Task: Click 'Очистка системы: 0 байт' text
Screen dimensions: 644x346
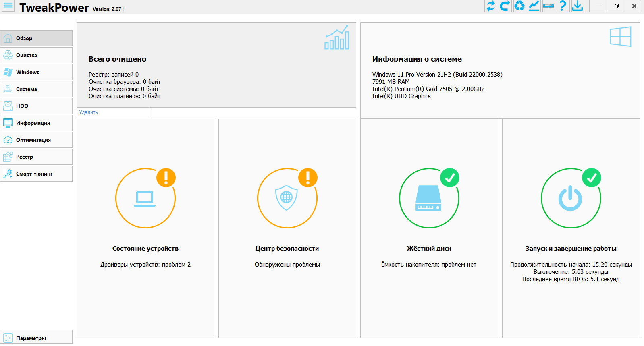Action: (x=124, y=89)
